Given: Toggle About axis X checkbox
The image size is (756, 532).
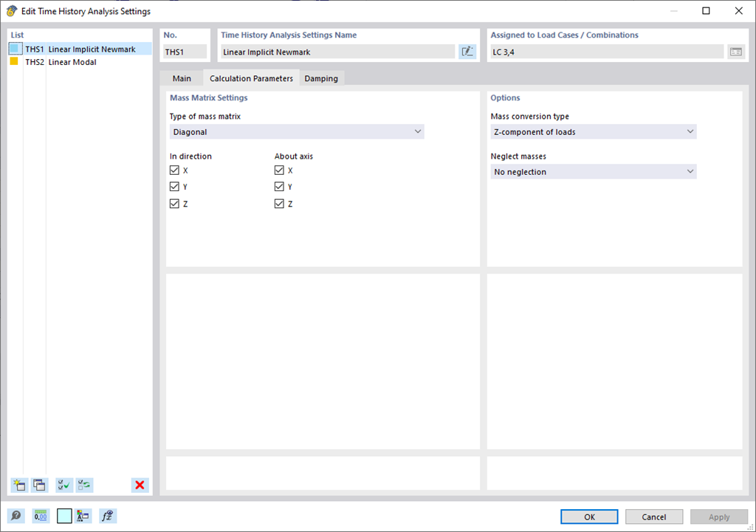Looking at the screenshot, I should (x=279, y=170).
